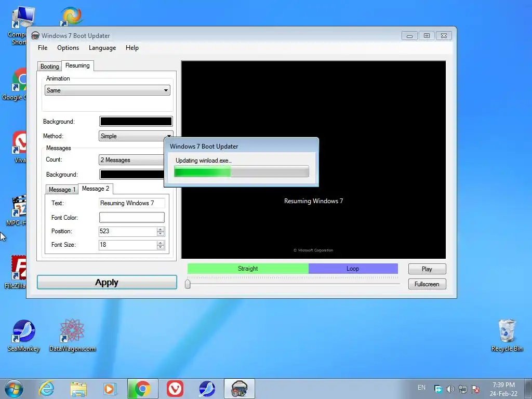Image resolution: width=532 pixels, height=399 pixels.
Task: Click the EN language indicator in tray
Action: (421, 388)
